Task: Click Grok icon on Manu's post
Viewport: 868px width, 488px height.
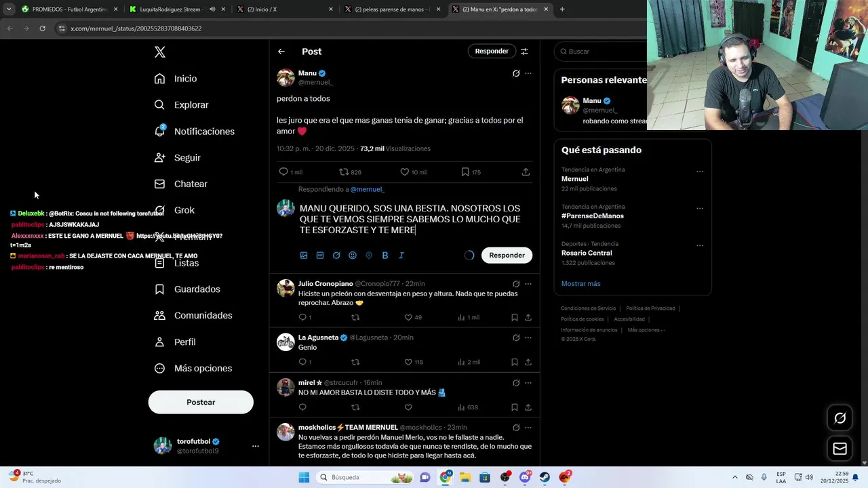Action: pos(516,73)
